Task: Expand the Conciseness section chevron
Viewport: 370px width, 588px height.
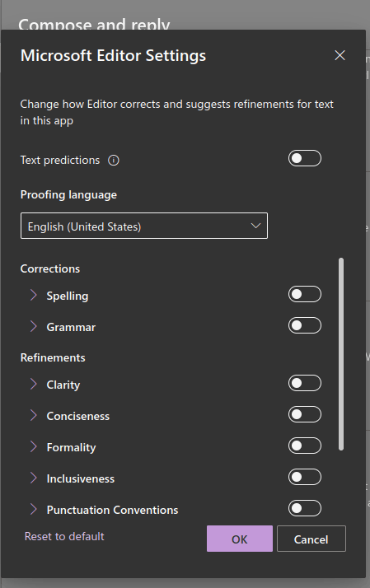Action: (x=34, y=415)
